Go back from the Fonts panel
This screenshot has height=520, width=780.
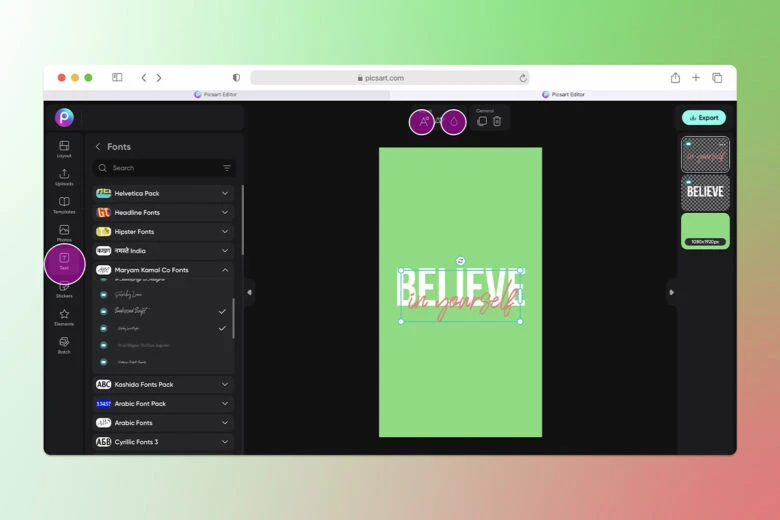click(x=98, y=147)
